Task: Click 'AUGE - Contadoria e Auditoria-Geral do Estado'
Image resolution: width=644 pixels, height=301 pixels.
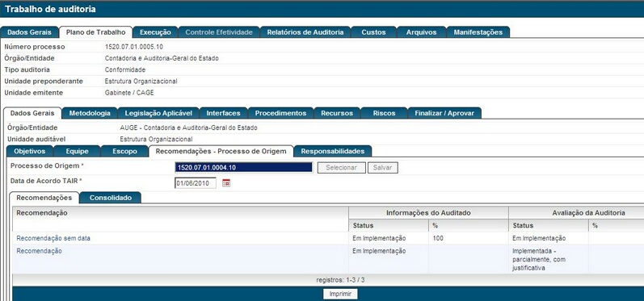Action: (188, 128)
